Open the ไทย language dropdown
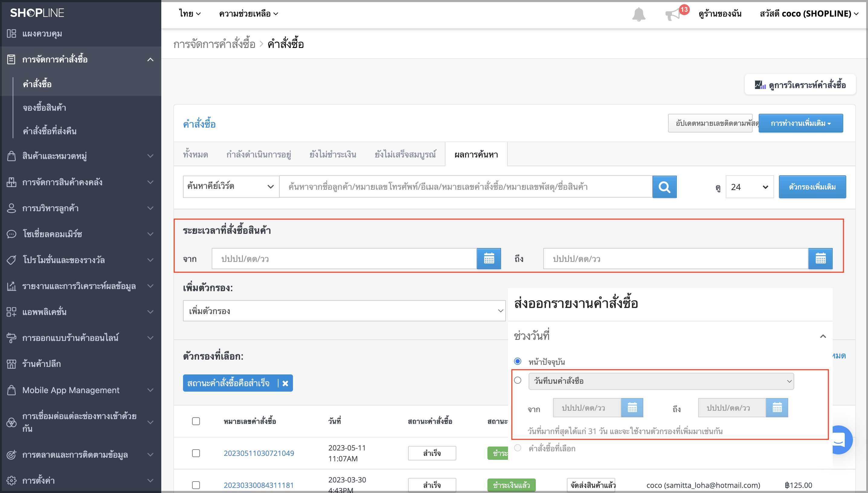The width and height of the screenshot is (868, 493). 190,14
